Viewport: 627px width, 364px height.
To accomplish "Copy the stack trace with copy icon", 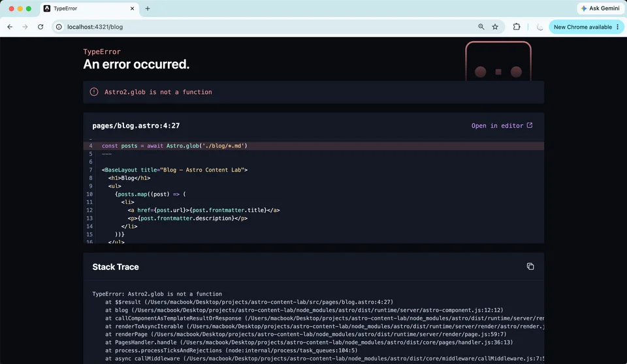I will (x=530, y=267).
